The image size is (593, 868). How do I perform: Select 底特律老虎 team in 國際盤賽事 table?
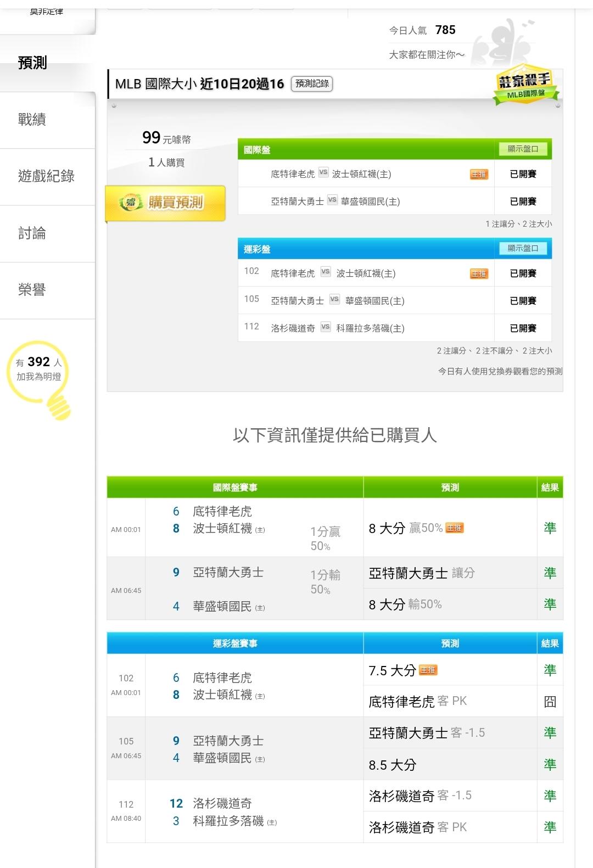pos(222,512)
